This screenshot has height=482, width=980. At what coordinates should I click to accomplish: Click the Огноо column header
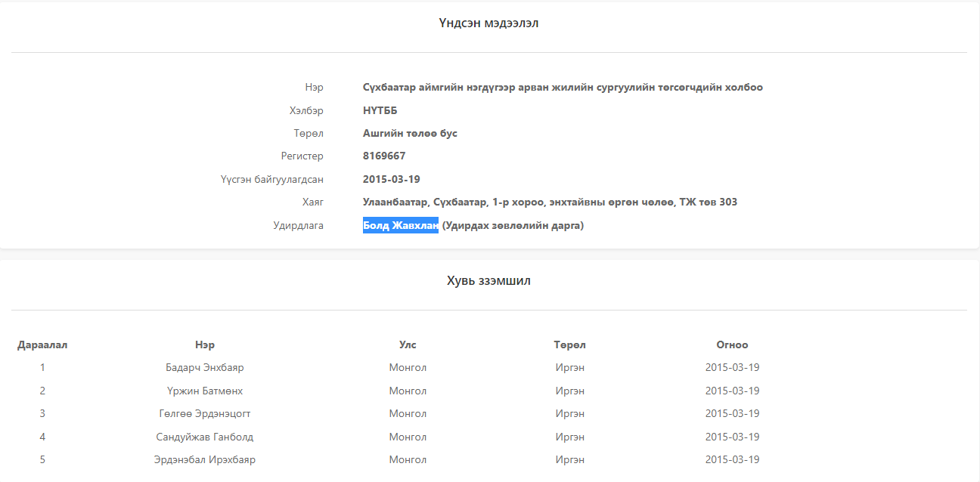tap(732, 345)
